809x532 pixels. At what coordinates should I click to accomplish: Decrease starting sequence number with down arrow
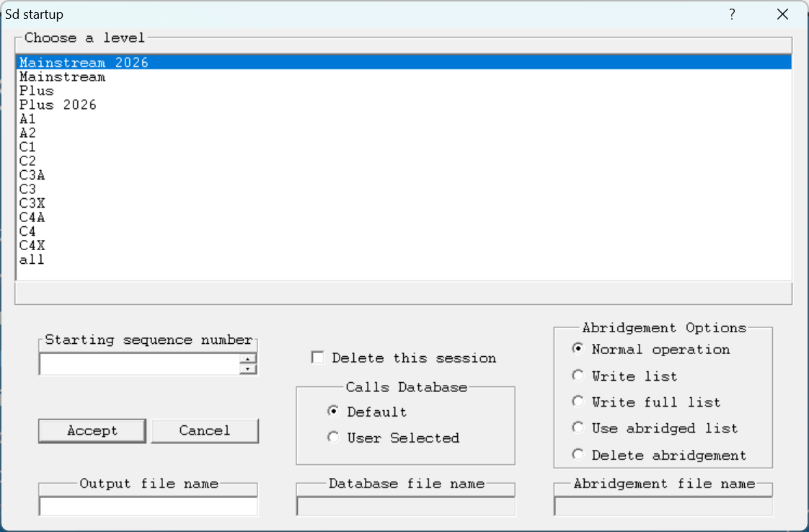[x=248, y=369]
